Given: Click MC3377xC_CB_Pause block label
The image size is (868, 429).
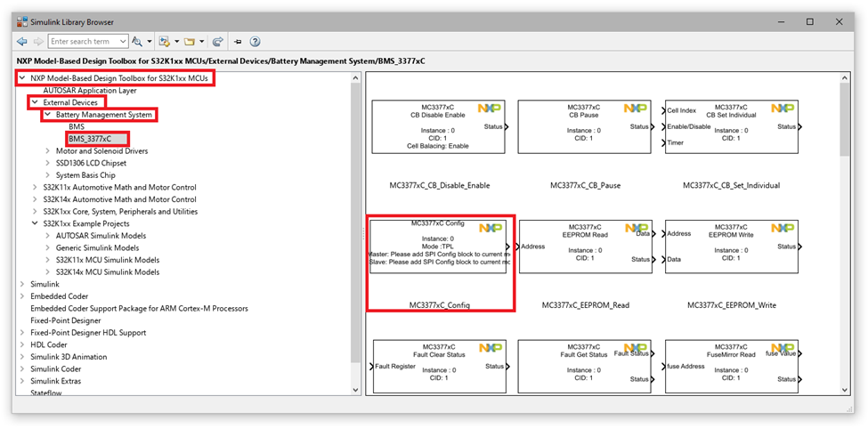Looking at the screenshot, I should [585, 185].
